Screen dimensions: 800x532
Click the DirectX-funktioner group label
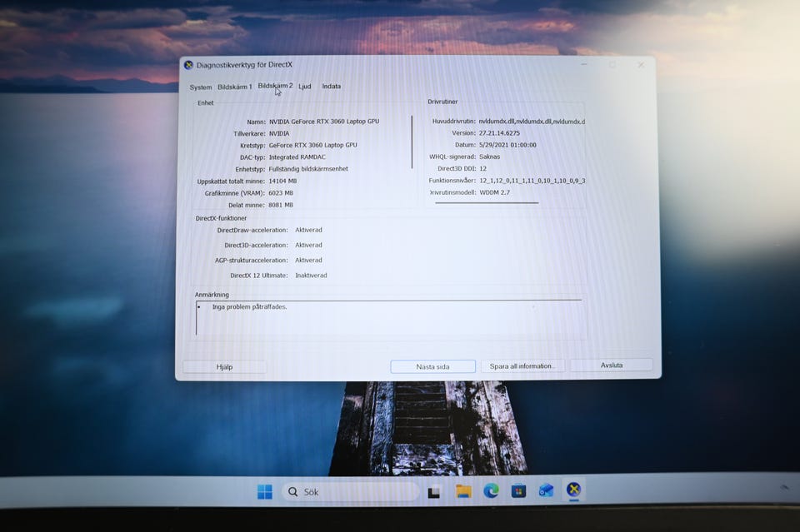[221, 218]
